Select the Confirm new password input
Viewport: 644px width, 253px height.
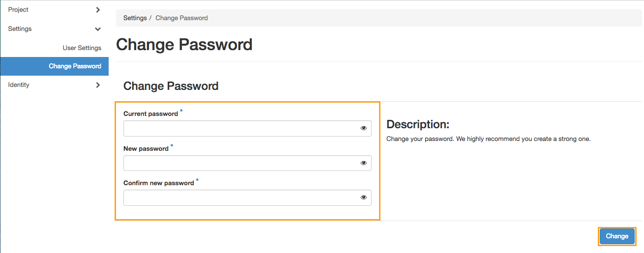click(x=241, y=197)
